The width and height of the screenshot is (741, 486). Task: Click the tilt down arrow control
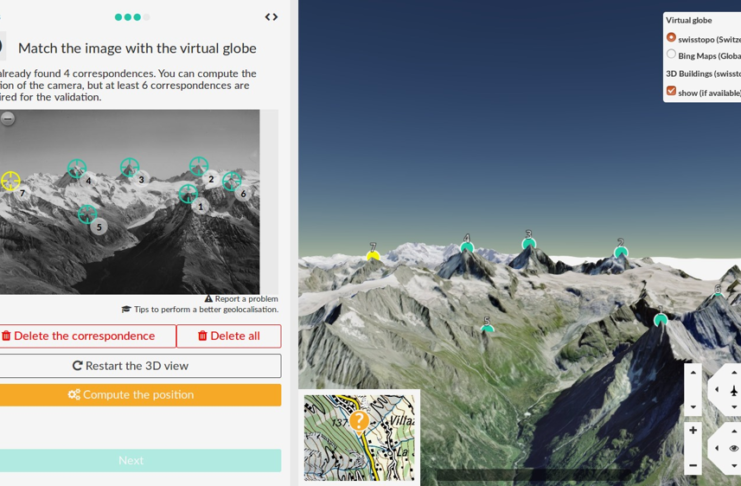[693, 407]
